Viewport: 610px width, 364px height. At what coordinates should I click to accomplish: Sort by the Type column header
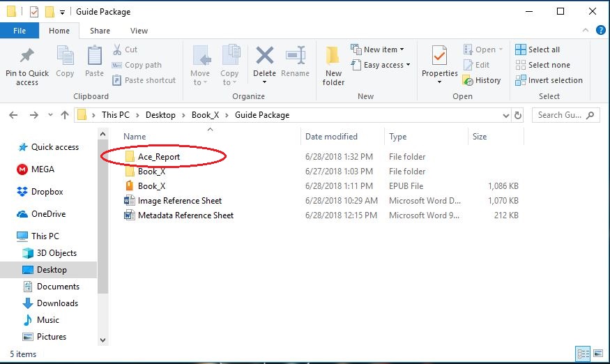(x=397, y=137)
